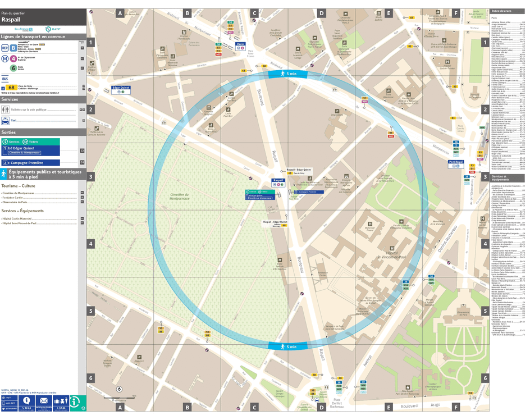Click the green circular info icon
Image resolution: width=530 pixels, height=420 pixels.
pyautogui.click(x=75, y=402)
